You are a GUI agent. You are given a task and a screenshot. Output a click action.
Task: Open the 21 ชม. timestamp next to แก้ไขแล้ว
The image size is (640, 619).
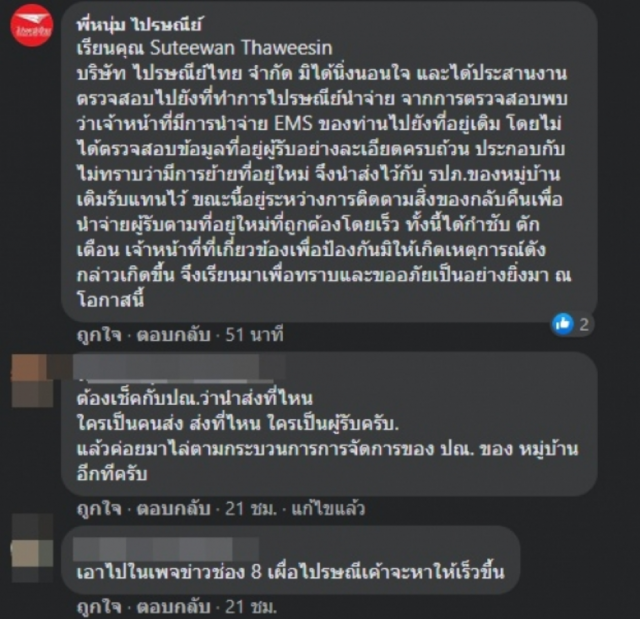click(x=251, y=509)
